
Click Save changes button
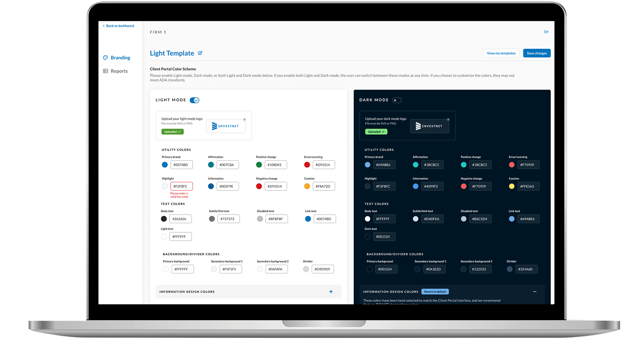[x=537, y=53]
